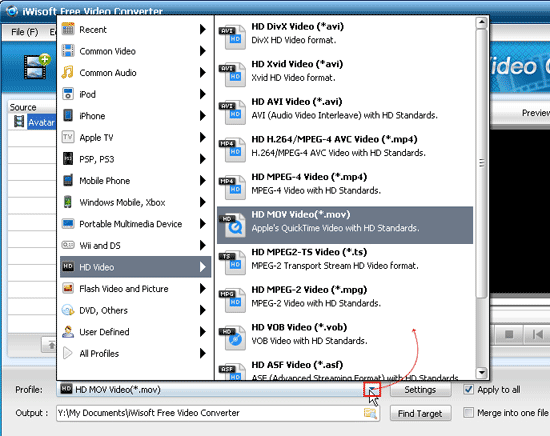Choose HD ASF Video (*.asf) format

[345, 370]
